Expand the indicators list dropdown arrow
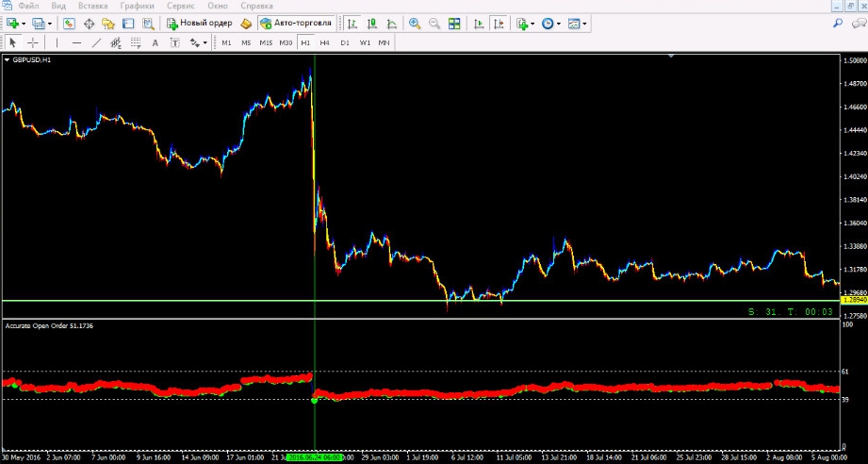This screenshot has height=464, width=868. click(x=533, y=23)
